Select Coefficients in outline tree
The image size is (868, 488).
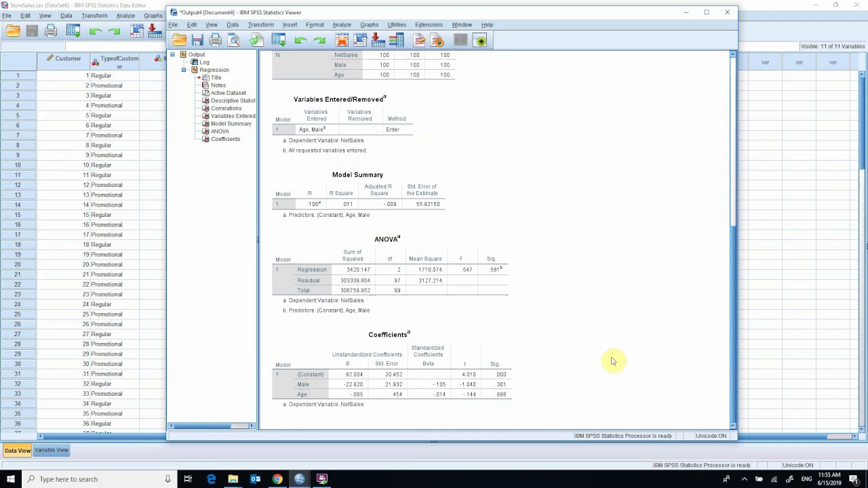(x=225, y=139)
